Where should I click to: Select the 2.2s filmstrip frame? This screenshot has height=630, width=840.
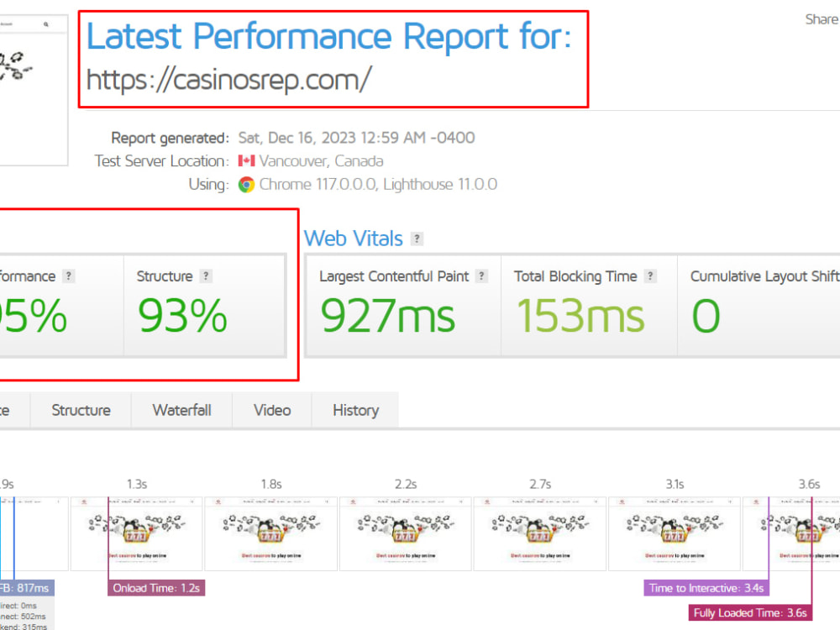(406, 533)
